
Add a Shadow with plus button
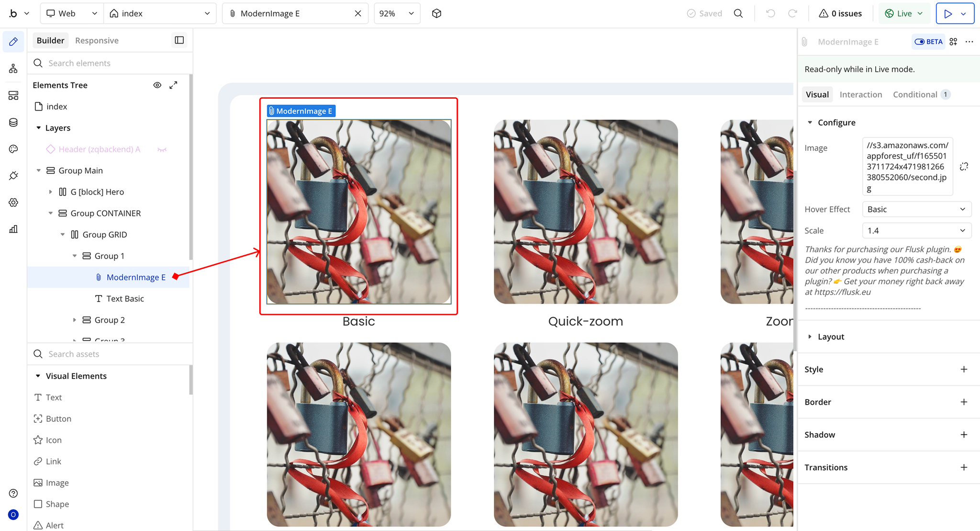(x=964, y=435)
